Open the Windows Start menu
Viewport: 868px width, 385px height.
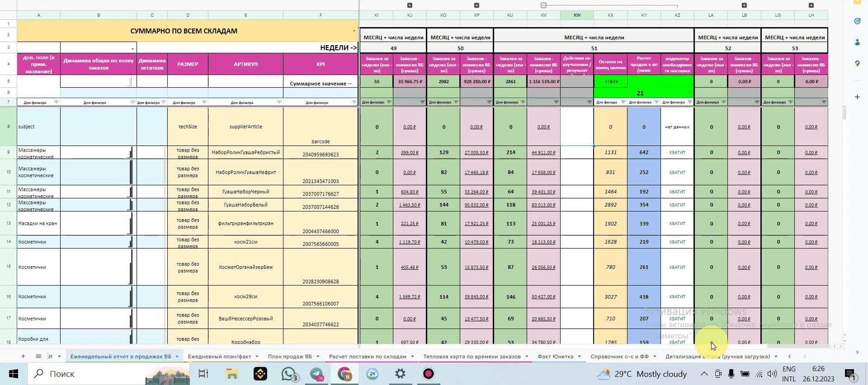point(13,374)
